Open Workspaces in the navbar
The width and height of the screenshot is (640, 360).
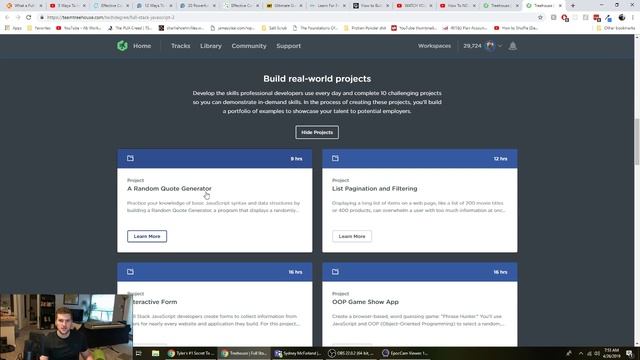(434, 46)
